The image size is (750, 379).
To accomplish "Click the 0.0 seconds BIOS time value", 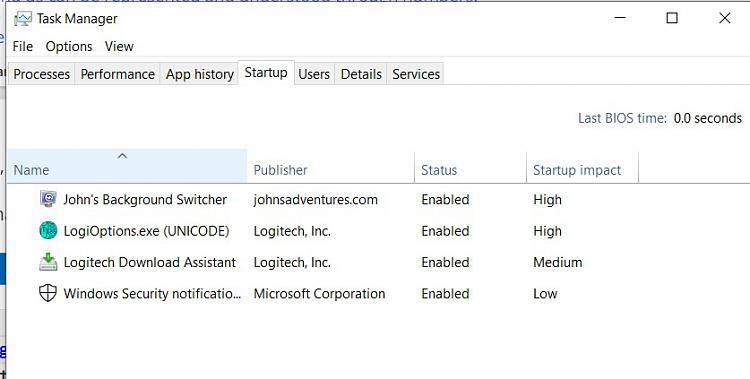I will pos(708,118).
